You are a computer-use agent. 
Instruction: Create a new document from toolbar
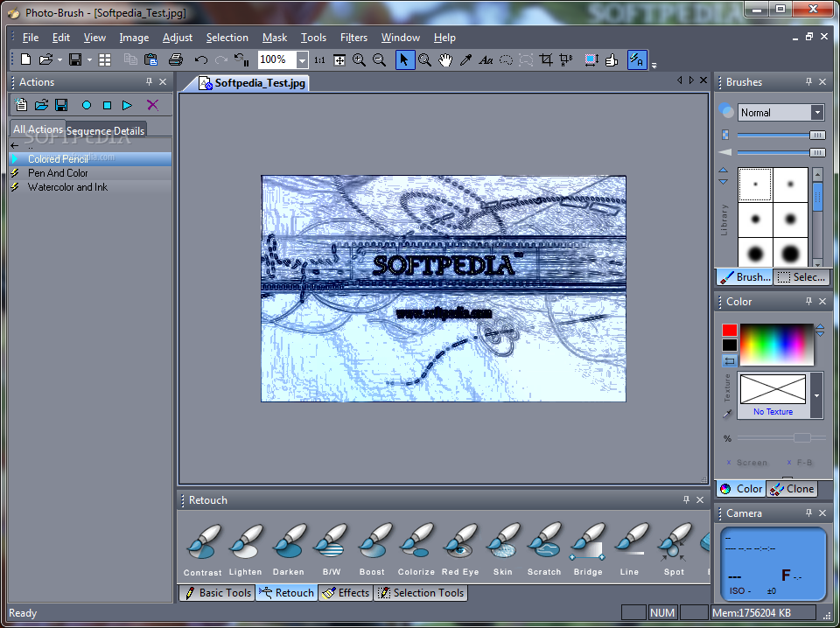coord(25,59)
